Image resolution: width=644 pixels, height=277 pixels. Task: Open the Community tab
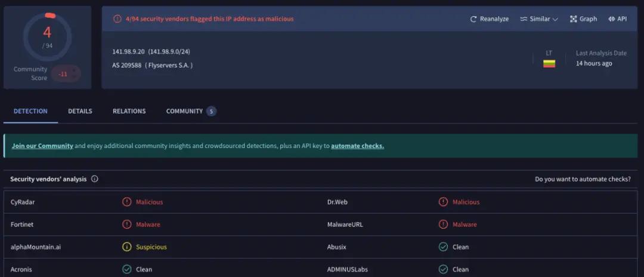coord(184,112)
